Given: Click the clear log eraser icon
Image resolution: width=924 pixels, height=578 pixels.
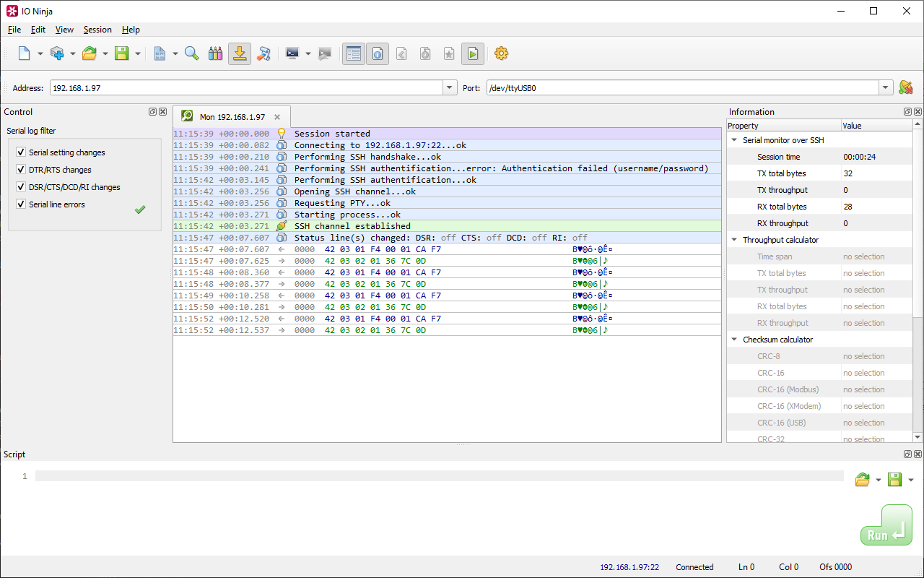Looking at the screenshot, I should click(263, 53).
